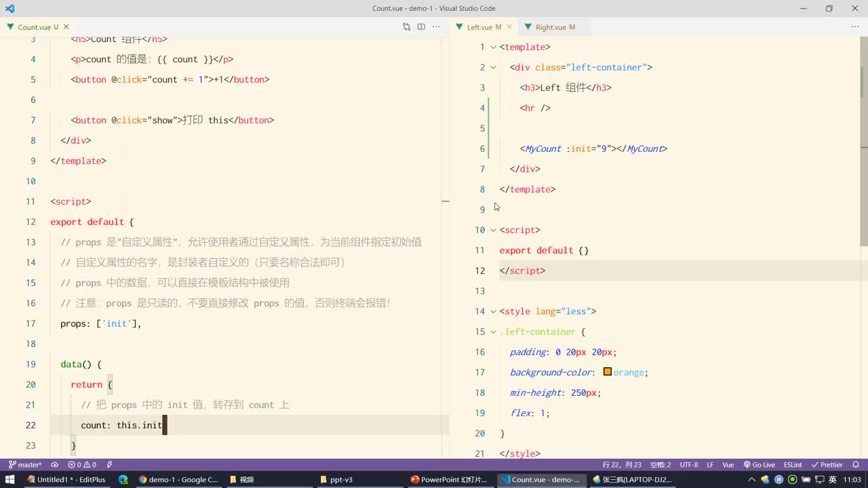Click the battery tray icon
Image resolution: width=868 pixels, height=488 pixels.
806,479
